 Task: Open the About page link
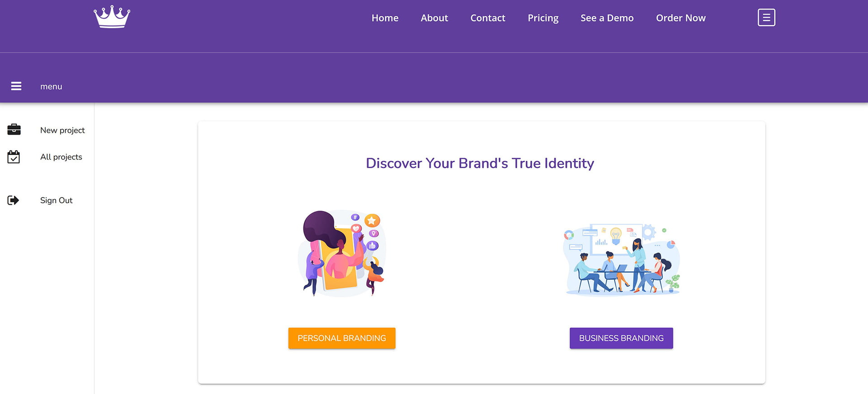pos(434,18)
